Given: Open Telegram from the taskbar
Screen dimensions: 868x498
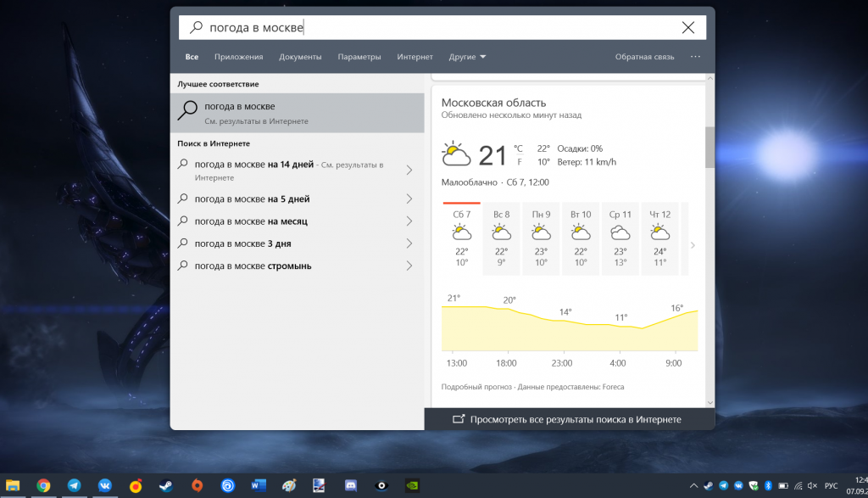Looking at the screenshot, I should point(75,486).
